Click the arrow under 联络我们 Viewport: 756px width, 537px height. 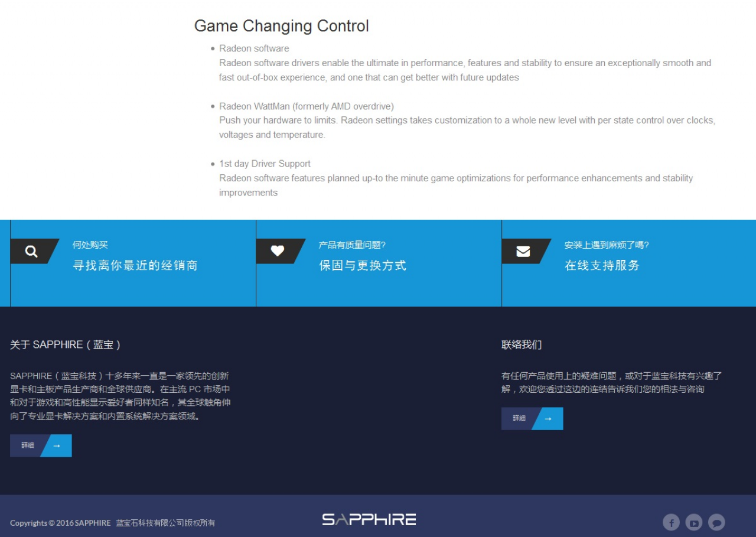pyautogui.click(x=548, y=419)
